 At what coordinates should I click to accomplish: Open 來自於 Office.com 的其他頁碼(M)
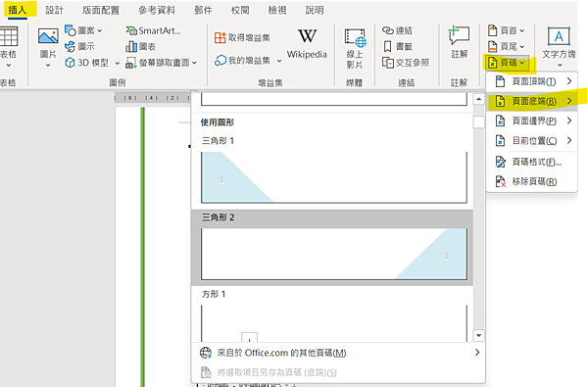(x=338, y=353)
